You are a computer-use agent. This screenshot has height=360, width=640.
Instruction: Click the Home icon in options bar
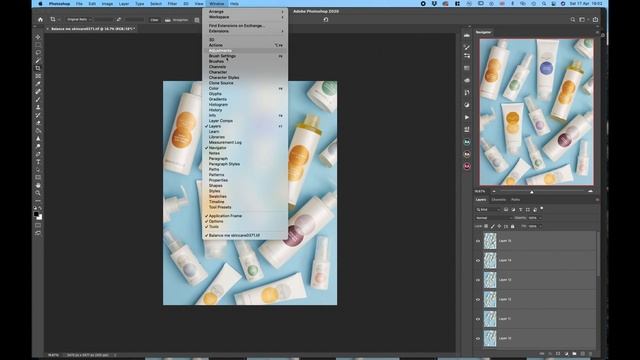pos(40,19)
